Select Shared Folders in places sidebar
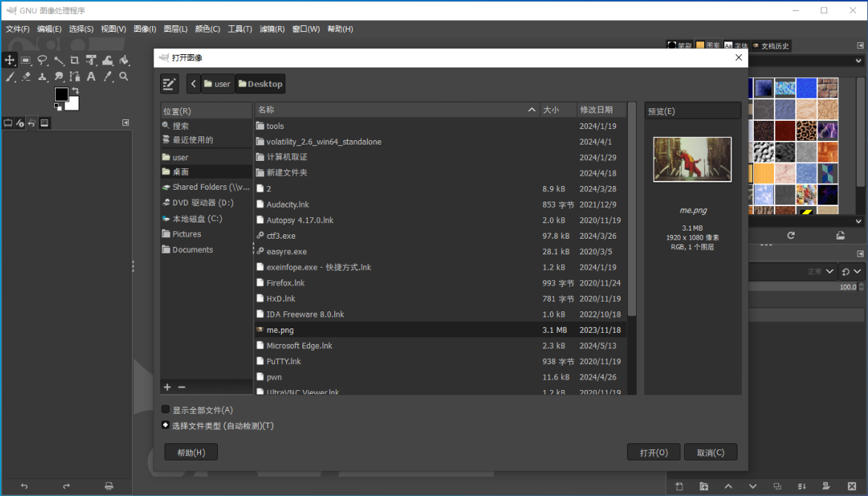The image size is (868, 496). pyautogui.click(x=207, y=187)
